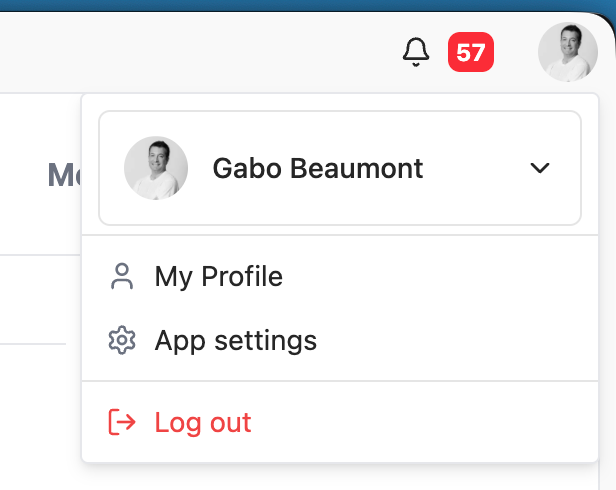This screenshot has height=490, width=616.
Task: Choose Log out from the menu
Action: pos(340,422)
